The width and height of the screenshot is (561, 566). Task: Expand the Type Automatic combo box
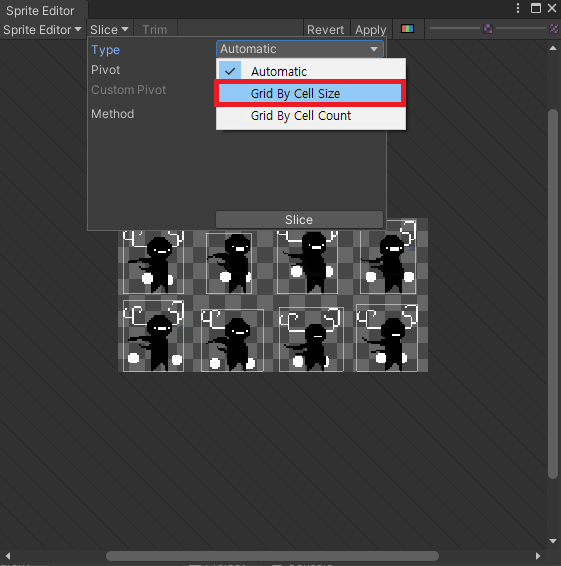[x=300, y=49]
